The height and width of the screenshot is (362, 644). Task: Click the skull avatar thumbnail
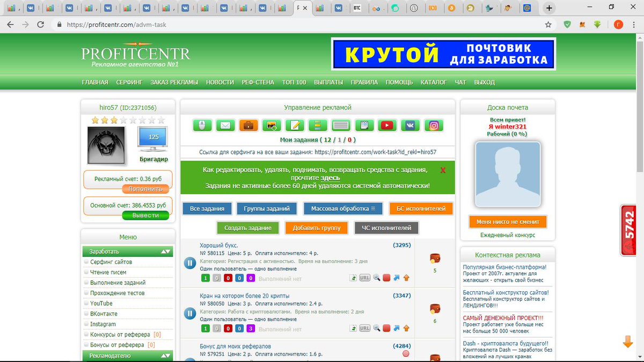click(106, 145)
